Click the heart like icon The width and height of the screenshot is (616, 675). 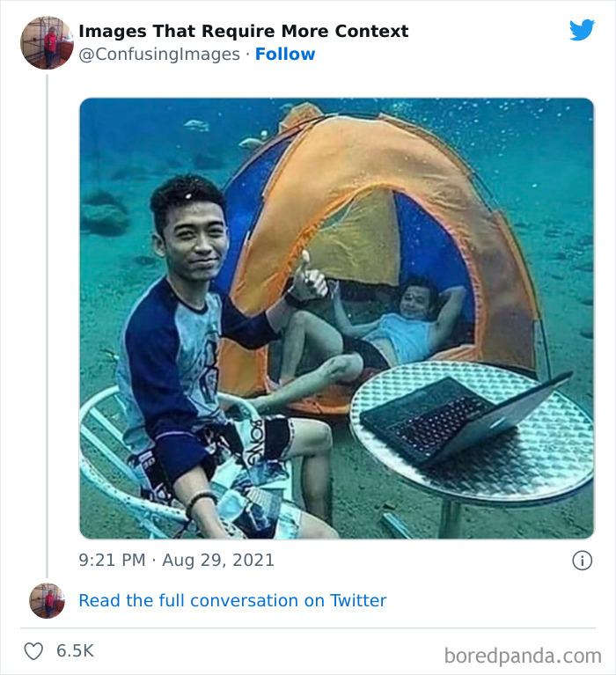click(33, 651)
